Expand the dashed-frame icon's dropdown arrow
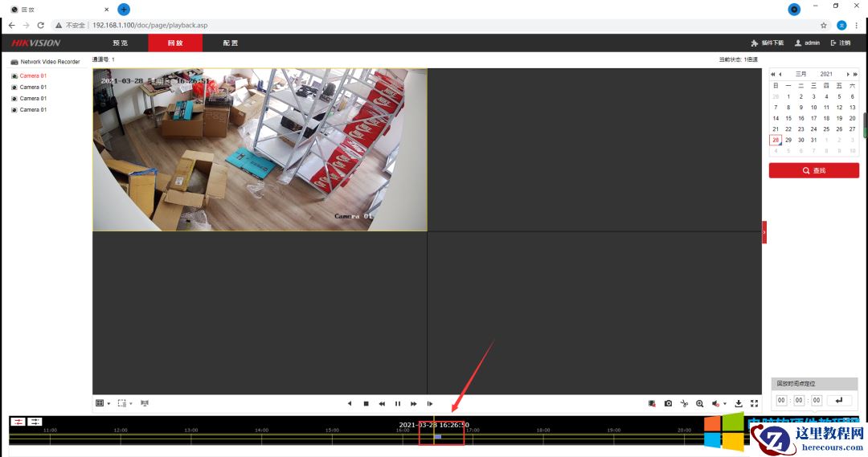 click(131, 403)
